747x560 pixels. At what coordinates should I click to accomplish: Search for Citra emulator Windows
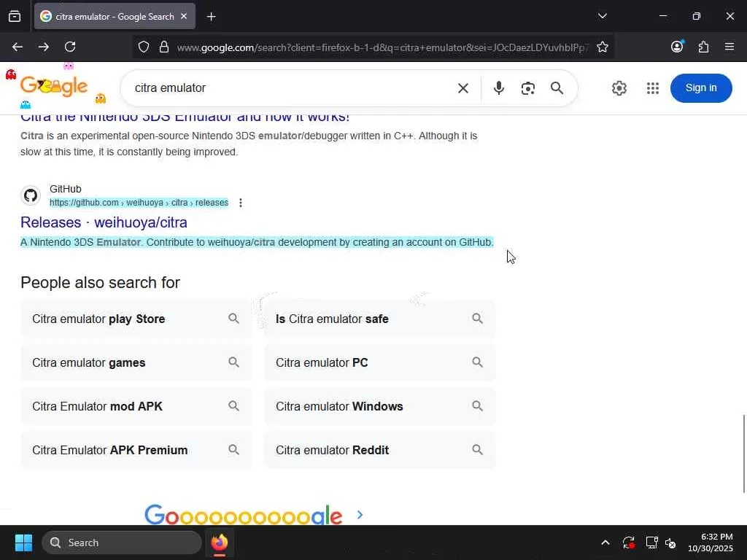coord(379,406)
